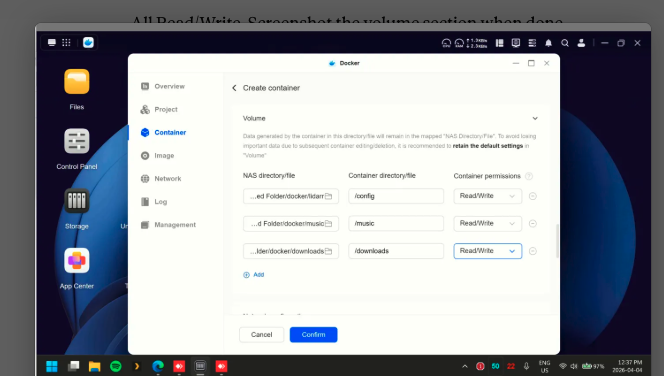Viewport: 664px width, 376px height.
Task: Open taskbar clock showing 12:37 PM
Action: pos(629,366)
